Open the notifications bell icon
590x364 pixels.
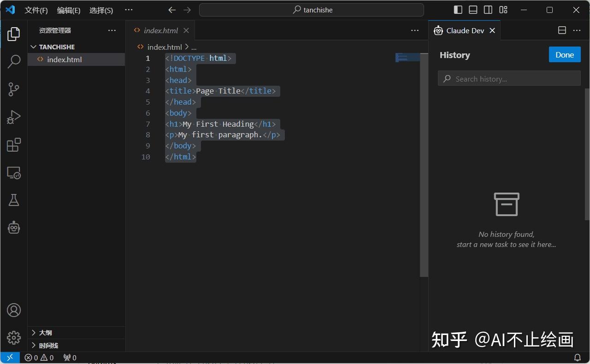click(578, 358)
